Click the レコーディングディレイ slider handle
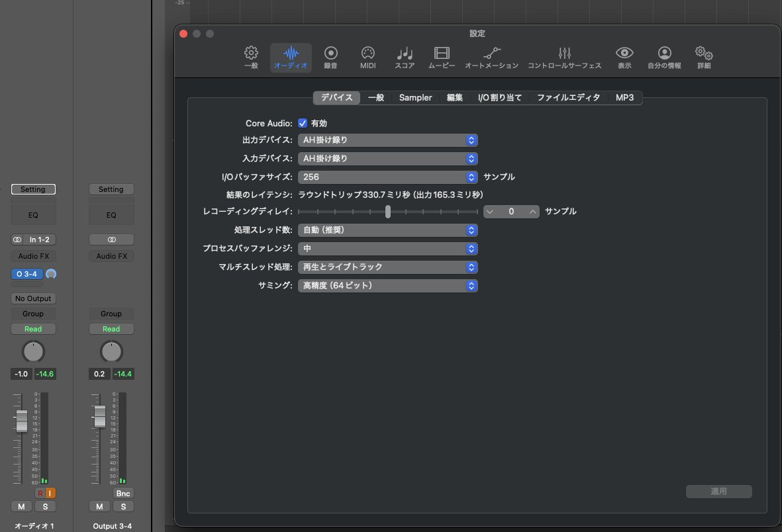The height and width of the screenshot is (532, 782). click(x=387, y=212)
